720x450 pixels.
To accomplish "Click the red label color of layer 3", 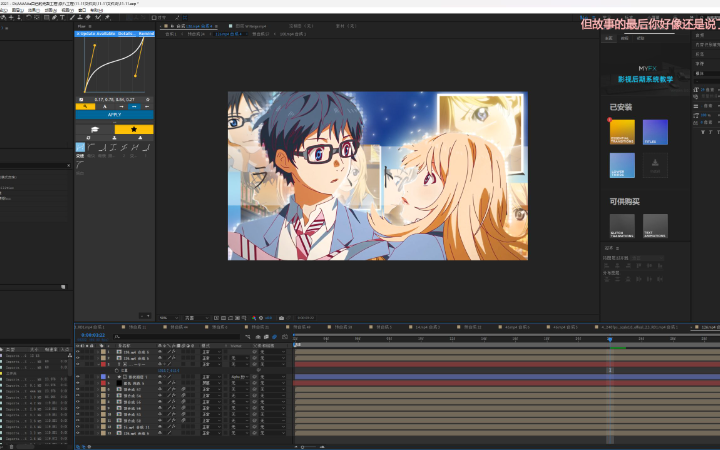I will 103,364.
